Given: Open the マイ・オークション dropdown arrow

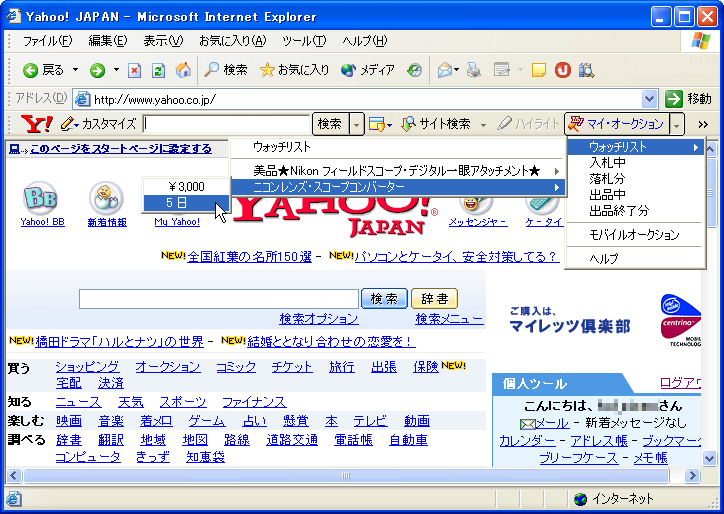Looking at the screenshot, I should (x=676, y=124).
